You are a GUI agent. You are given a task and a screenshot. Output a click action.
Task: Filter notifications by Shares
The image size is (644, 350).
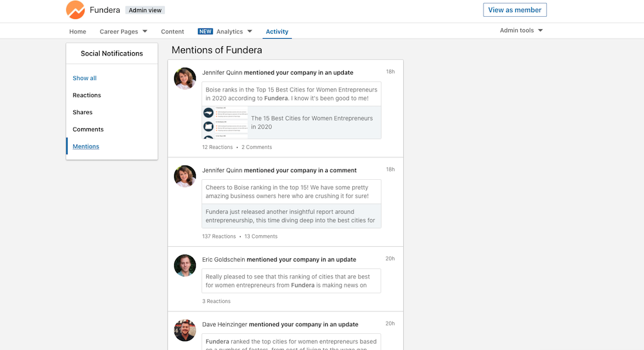point(82,112)
